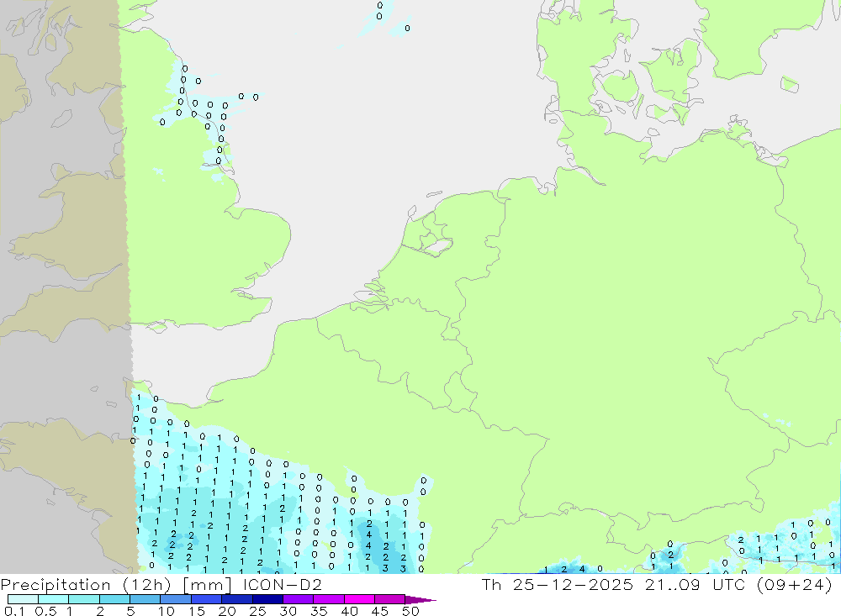
Task: Click the '21..09 UTC' time text
Action: 696,584
